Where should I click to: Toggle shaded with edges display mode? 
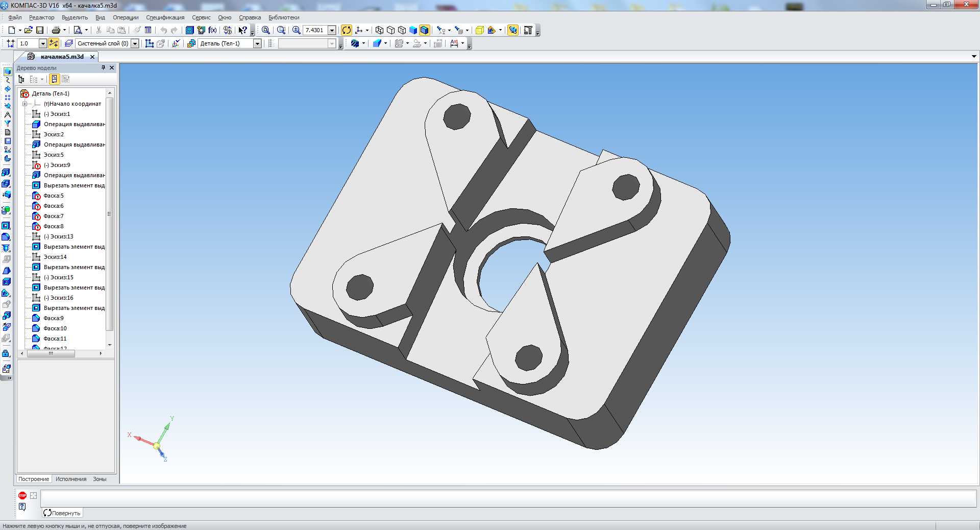pos(424,30)
